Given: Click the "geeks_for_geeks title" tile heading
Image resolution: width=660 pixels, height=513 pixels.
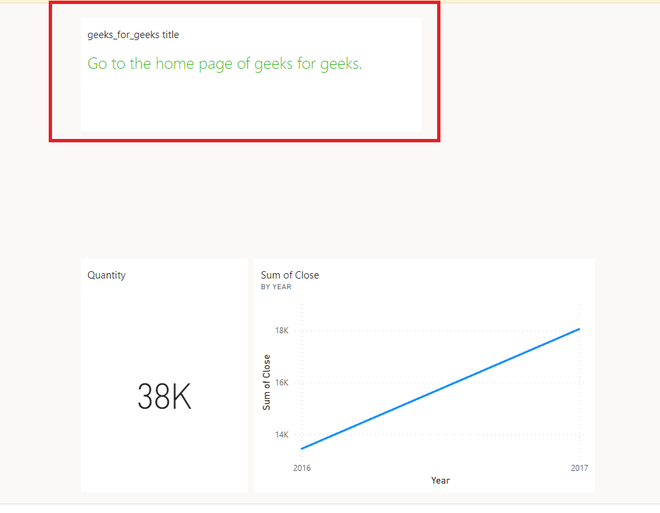Looking at the screenshot, I should (133, 35).
